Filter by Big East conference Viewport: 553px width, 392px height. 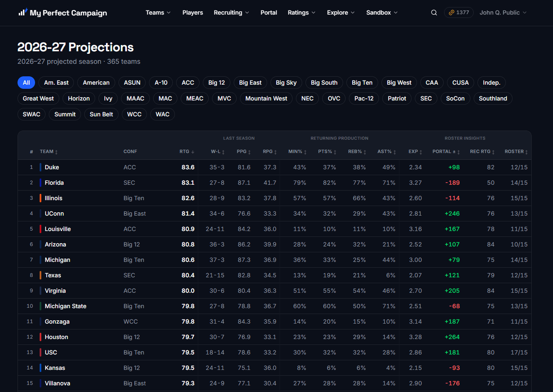pos(250,83)
